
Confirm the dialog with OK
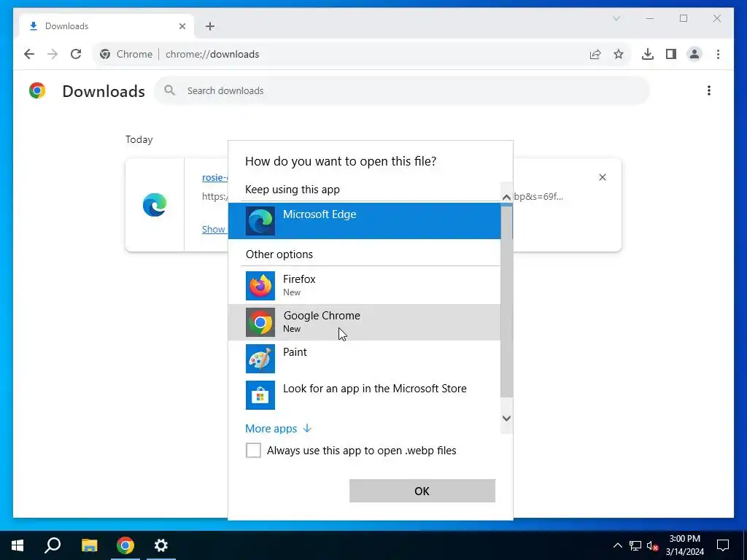(x=422, y=491)
